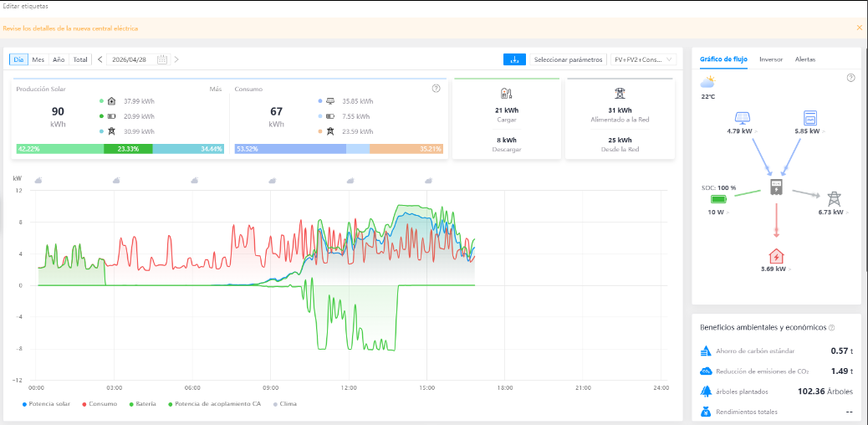The image size is (868, 425).
Task: Click the 35.21% orange bar segment
Action: tap(406, 149)
